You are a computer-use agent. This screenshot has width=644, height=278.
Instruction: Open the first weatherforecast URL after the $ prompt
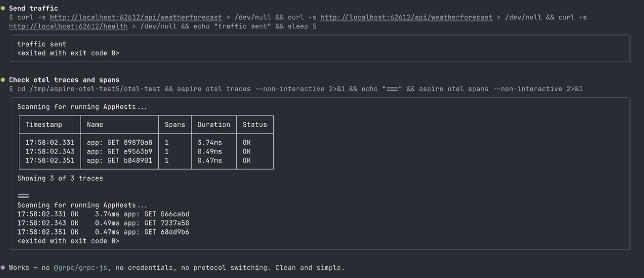coord(136,18)
